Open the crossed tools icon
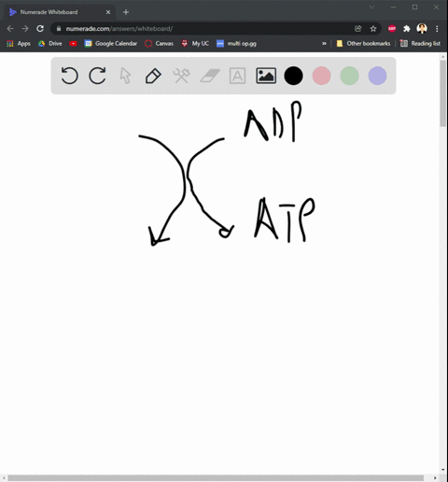Image resolution: width=448 pixels, height=482 pixels. pos(181,76)
